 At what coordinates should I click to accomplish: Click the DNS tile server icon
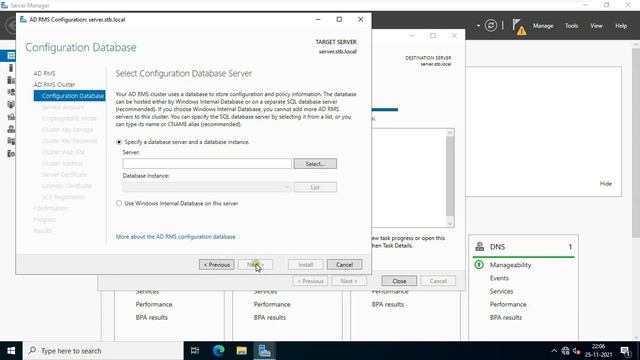click(x=480, y=247)
